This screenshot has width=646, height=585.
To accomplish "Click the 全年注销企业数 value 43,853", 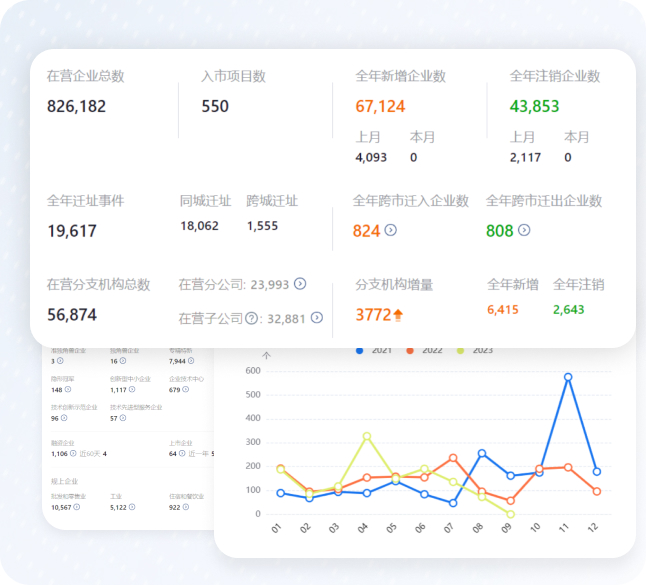I will (534, 106).
